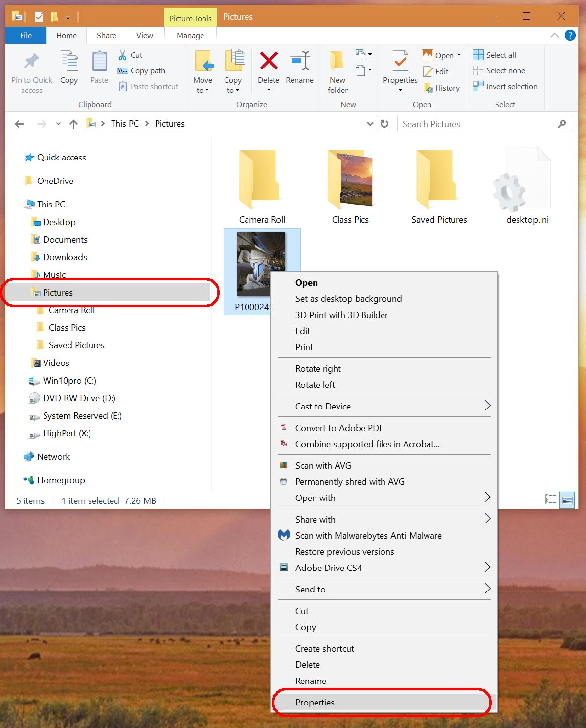Switch to Details view layout icon

point(550,500)
